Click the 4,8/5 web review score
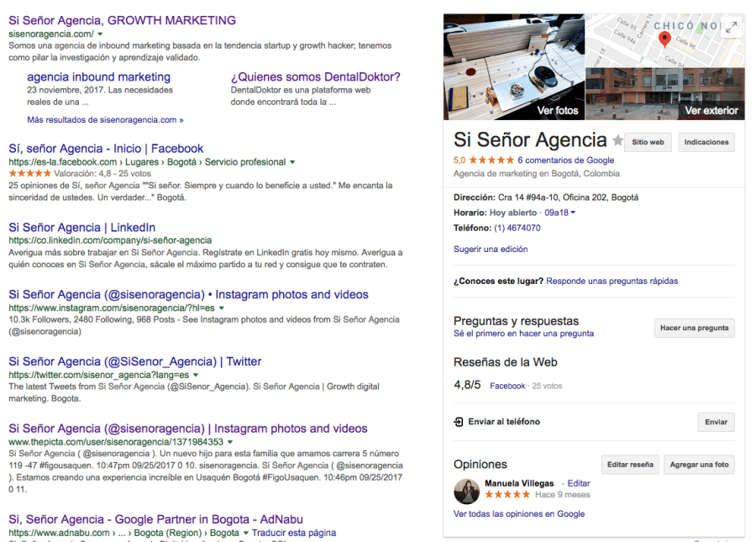The height and width of the screenshot is (542, 756). 467,385
